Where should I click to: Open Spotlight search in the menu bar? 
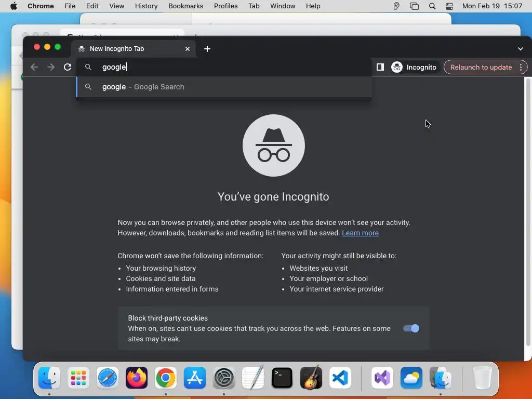(432, 6)
